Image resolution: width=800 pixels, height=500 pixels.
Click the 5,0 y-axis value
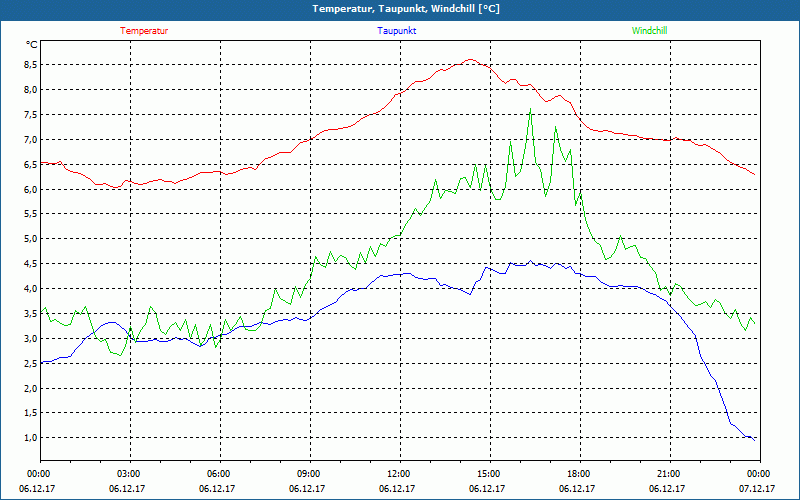[x=31, y=239]
